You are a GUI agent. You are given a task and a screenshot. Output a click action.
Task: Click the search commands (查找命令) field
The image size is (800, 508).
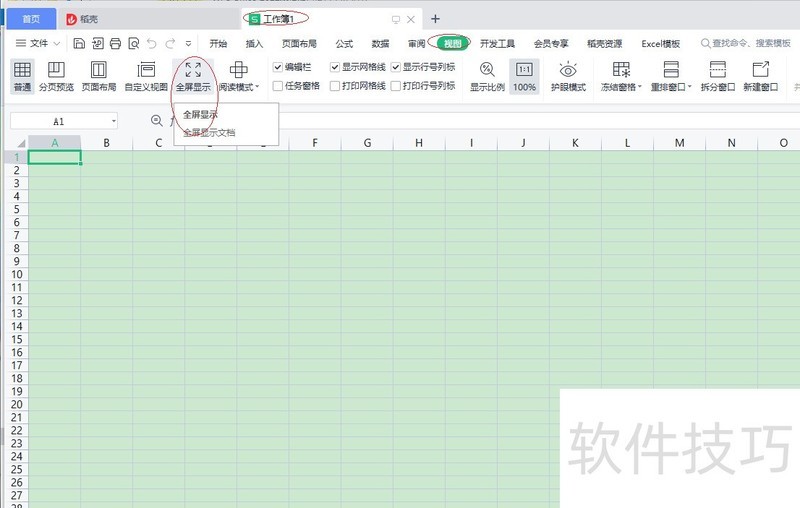[750, 43]
